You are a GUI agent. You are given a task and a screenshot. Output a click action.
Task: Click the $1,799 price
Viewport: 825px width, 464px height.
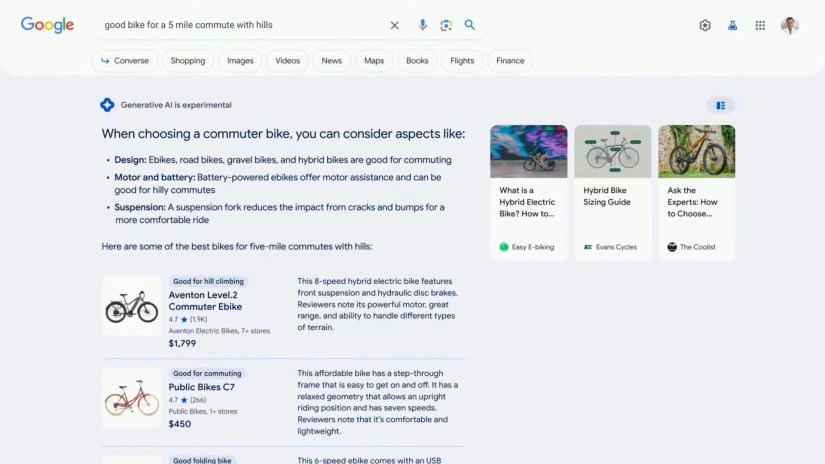pos(182,344)
